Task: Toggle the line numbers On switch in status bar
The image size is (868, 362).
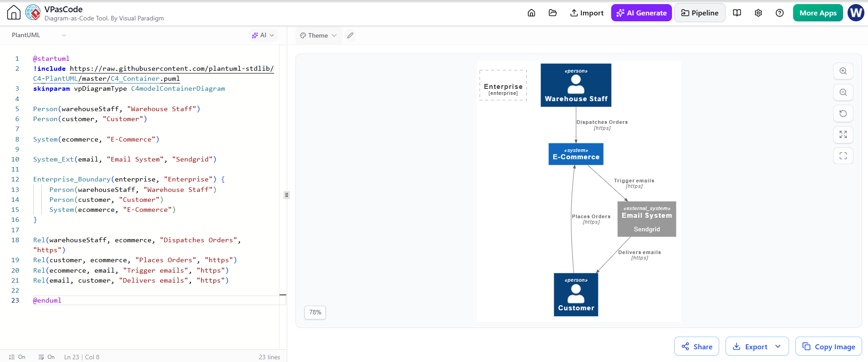Action: 17,357
